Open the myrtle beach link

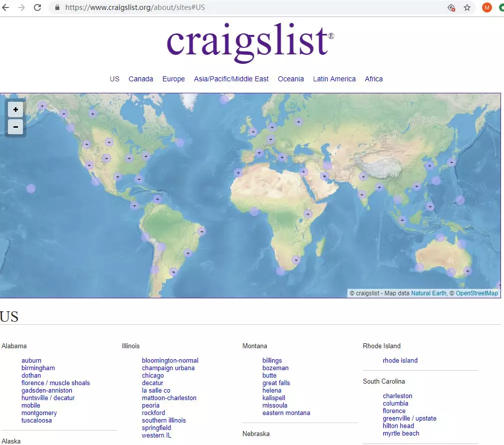(x=401, y=434)
